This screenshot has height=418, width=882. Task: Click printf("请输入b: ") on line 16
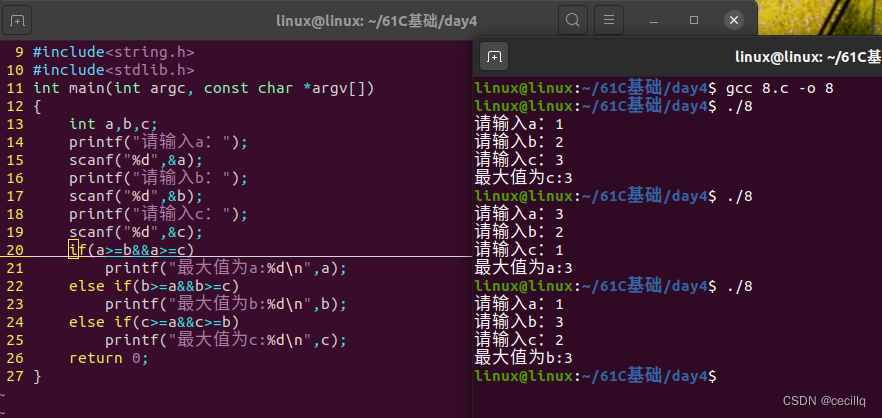pyautogui.click(x=159, y=178)
